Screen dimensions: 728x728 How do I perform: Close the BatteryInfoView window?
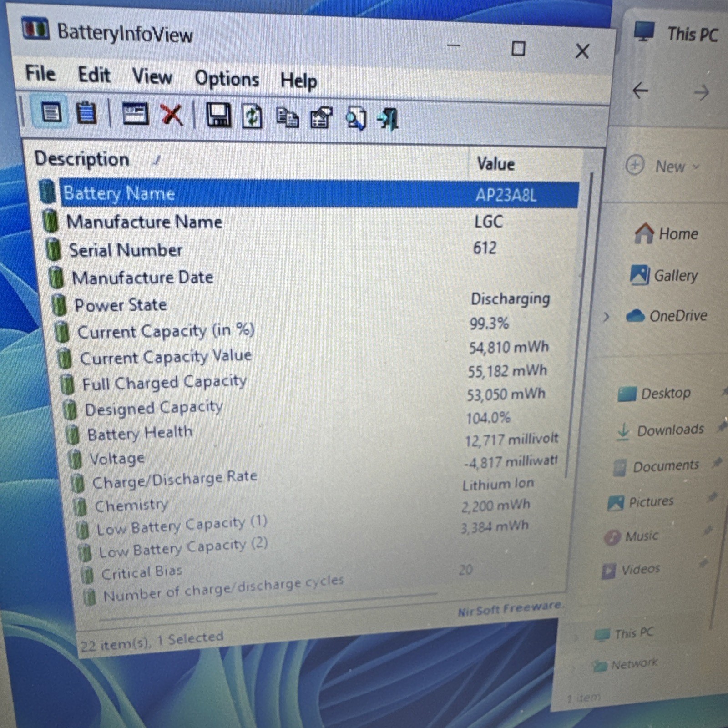click(582, 51)
